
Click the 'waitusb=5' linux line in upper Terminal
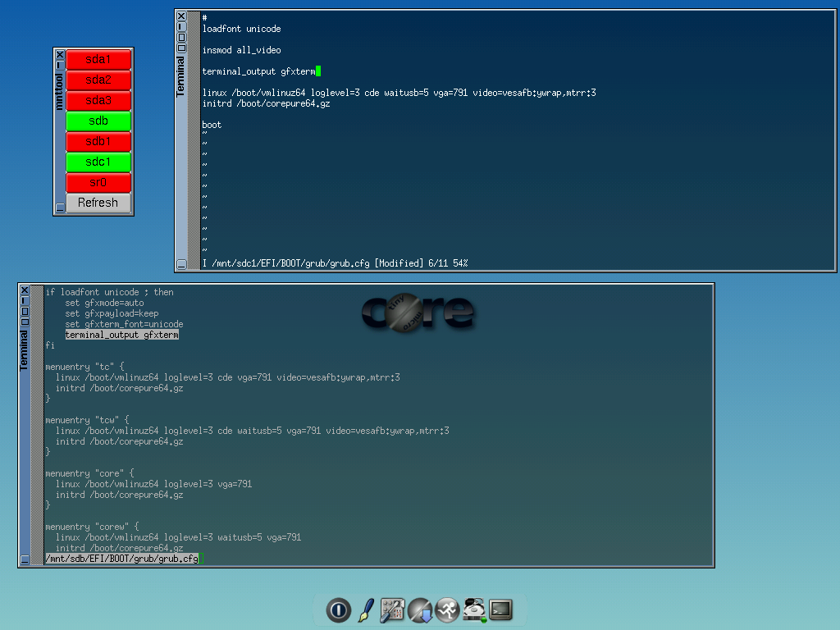399,94
